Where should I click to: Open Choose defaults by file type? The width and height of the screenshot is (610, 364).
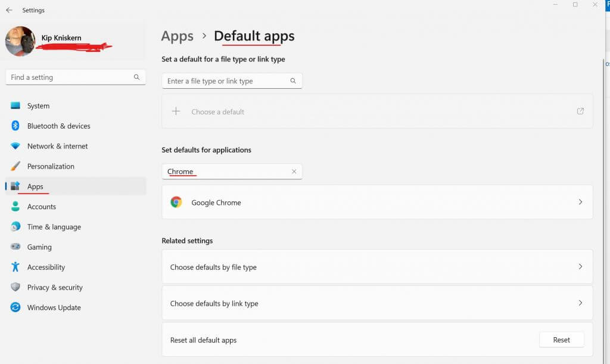click(377, 267)
